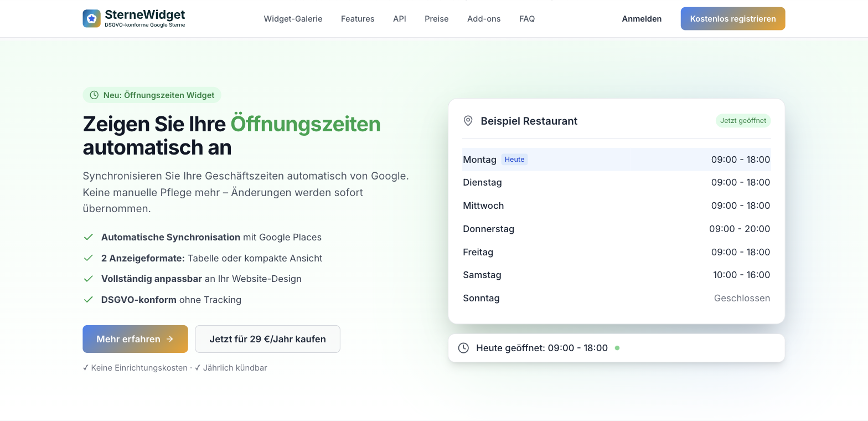This screenshot has height=421, width=868.
Task: Open the Widget-Galerie menu item
Action: tap(293, 19)
